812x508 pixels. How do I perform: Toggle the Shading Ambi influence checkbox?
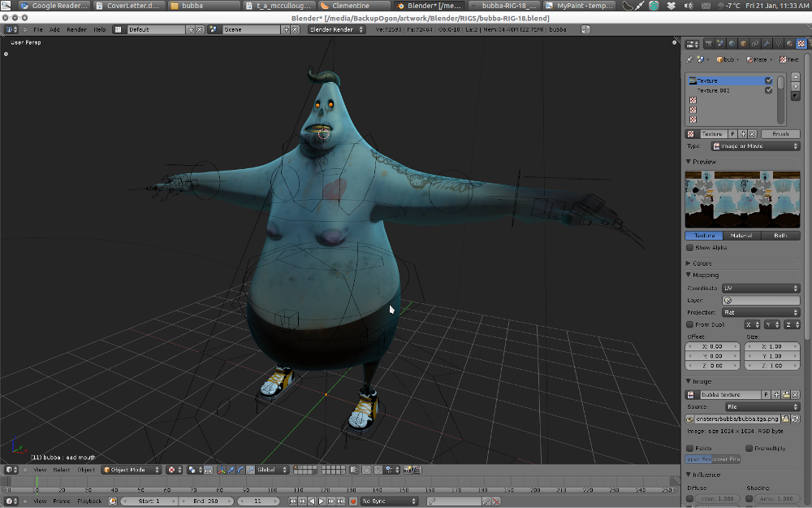749,499
